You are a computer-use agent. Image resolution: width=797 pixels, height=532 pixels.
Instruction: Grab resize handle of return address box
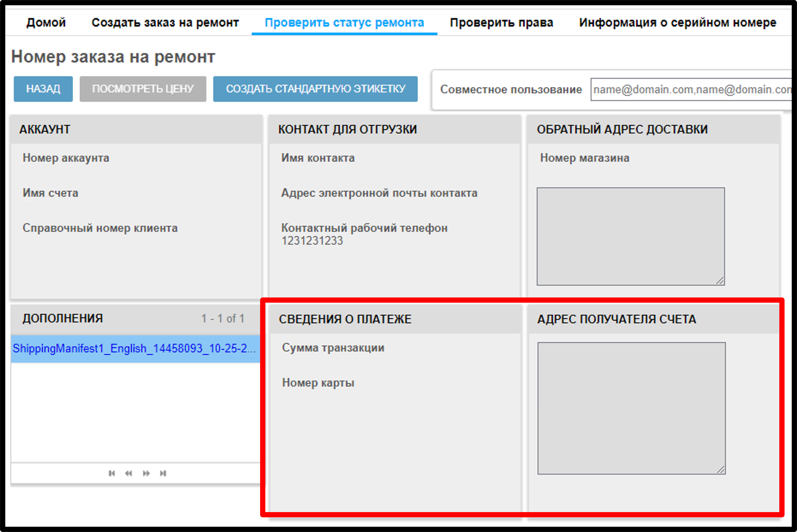pos(720,281)
